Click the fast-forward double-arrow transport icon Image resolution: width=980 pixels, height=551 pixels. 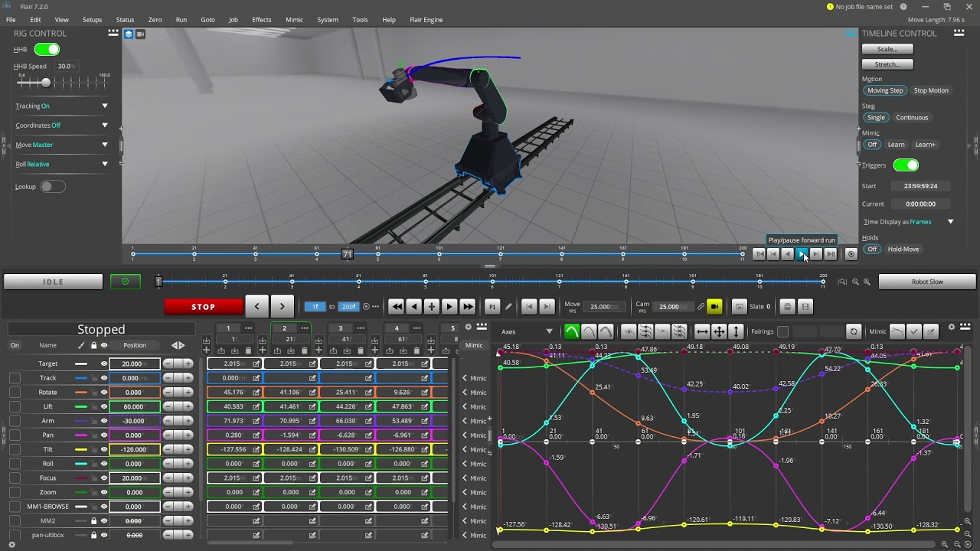(x=468, y=306)
